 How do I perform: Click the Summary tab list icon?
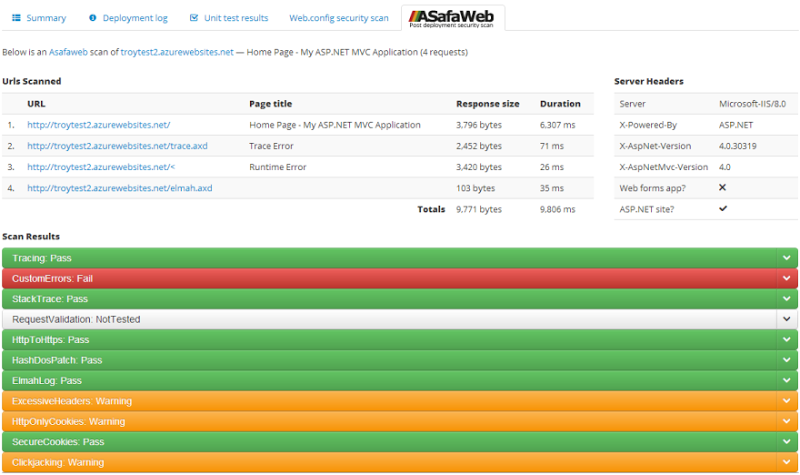click(x=16, y=18)
